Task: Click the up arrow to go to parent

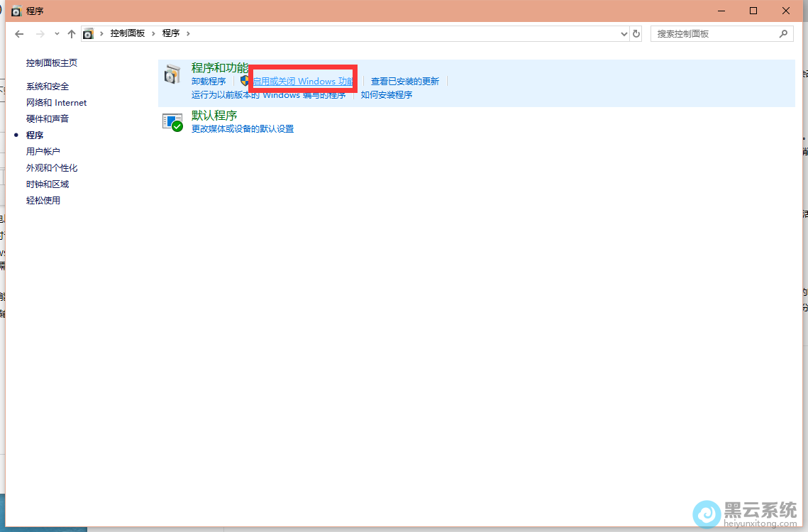Action: click(x=72, y=33)
